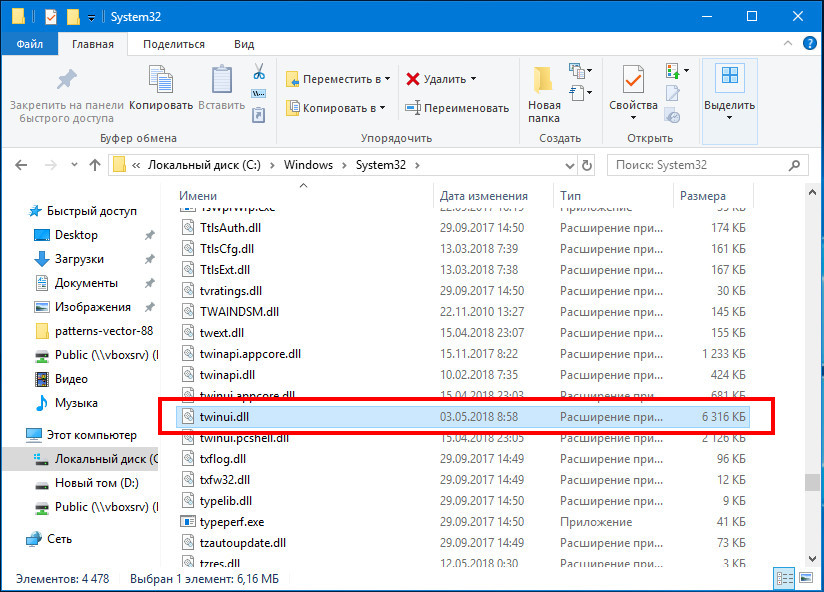The width and height of the screenshot is (824, 592).
Task: Expand the Свойства dropdown arrow
Action: point(633,118)
